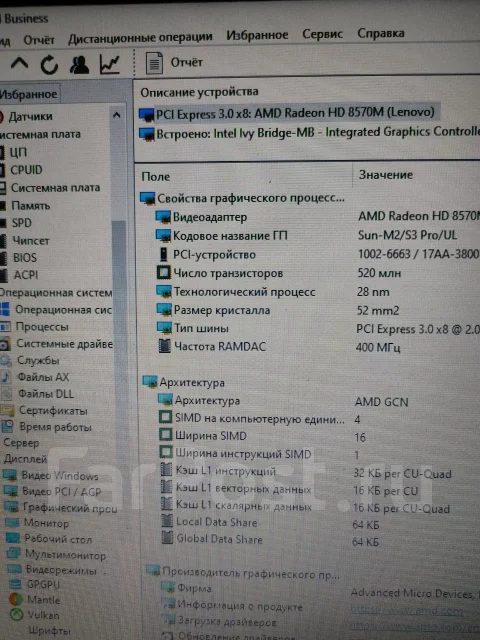Select Intel Ivy Bridge integrated graphics row

pyautogui.click(x=309, y=133)
